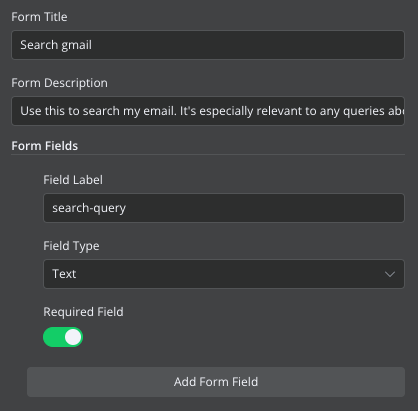Click the Form Title input field
Screen dimensions: 418x411
208,45
